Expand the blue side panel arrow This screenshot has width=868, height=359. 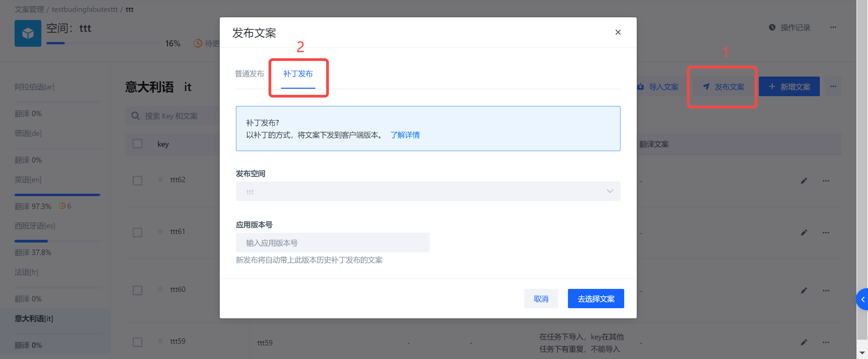[x=863, y=299]
